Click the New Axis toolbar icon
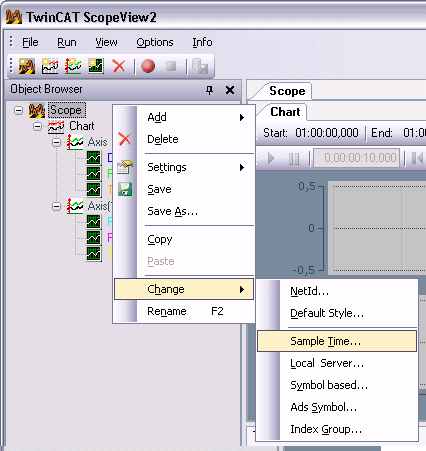This screenshot has height=451, width=426. [73, 66]
